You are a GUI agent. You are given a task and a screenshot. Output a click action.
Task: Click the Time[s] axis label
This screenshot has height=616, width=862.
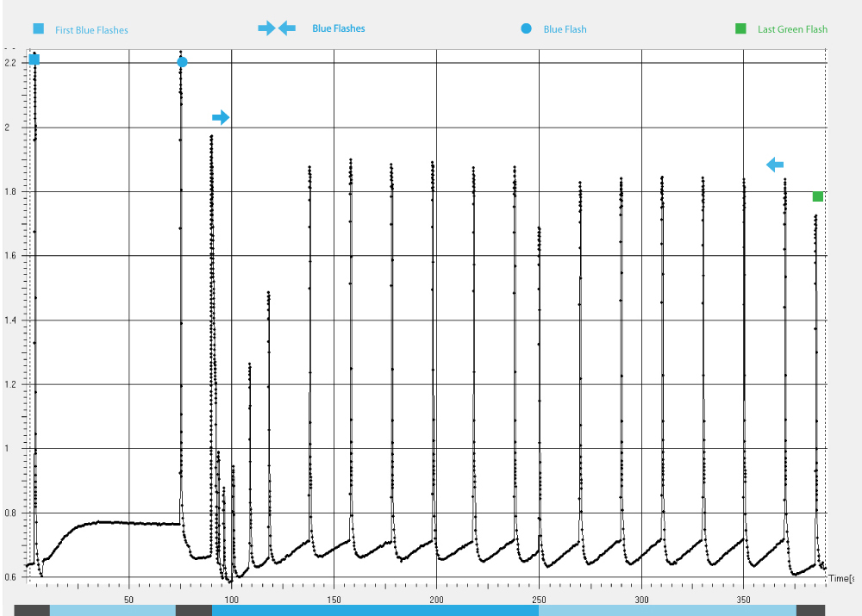(x=840, y=579)
